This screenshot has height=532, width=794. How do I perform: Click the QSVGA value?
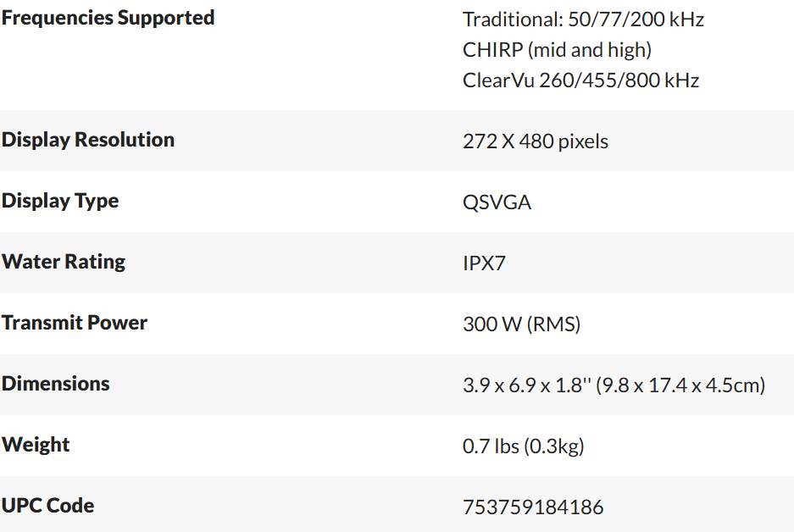click(x=497, y=202)
